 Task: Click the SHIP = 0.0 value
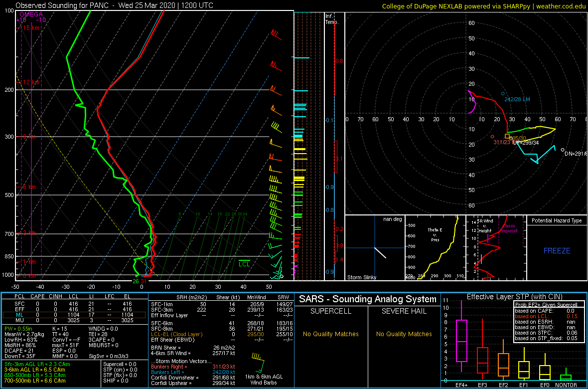[x=116, y=381]
